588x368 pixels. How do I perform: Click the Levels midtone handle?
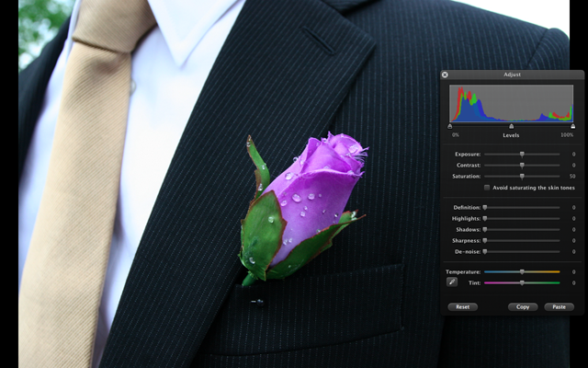click(x=511, y=127)
